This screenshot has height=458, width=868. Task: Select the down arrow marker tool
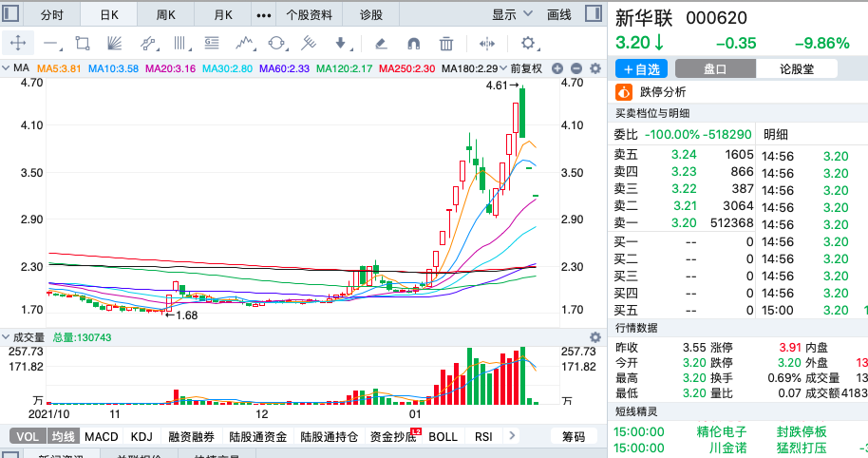coord(341,43)
